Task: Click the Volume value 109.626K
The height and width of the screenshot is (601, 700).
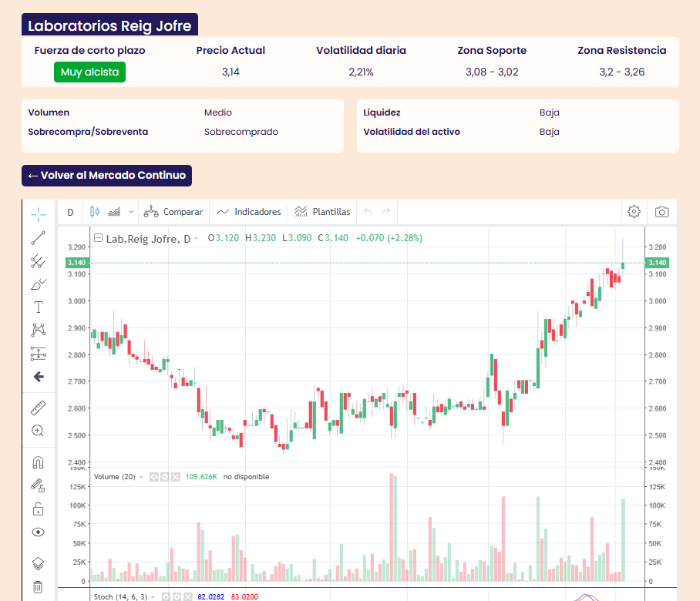Action: pos(201,477)
